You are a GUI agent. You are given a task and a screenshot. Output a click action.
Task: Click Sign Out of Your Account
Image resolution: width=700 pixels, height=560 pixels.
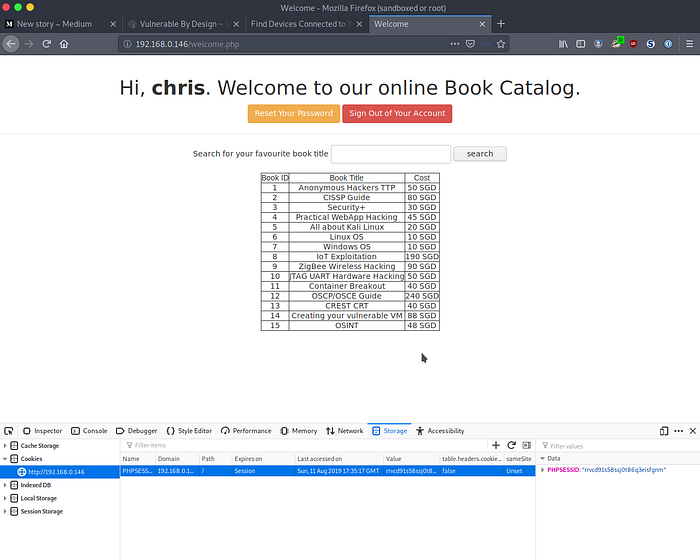point(397,114)
